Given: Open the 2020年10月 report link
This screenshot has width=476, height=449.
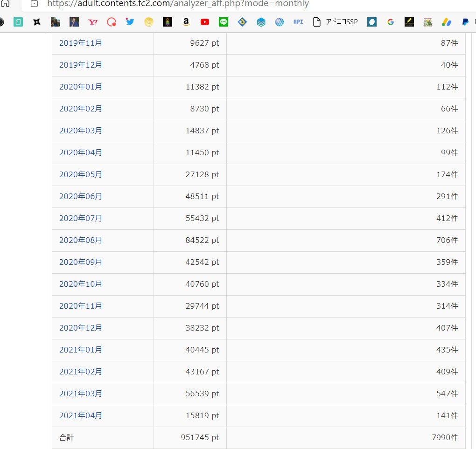Looking at the screenshot, I should pyautogui.click(x=80, y=284).
